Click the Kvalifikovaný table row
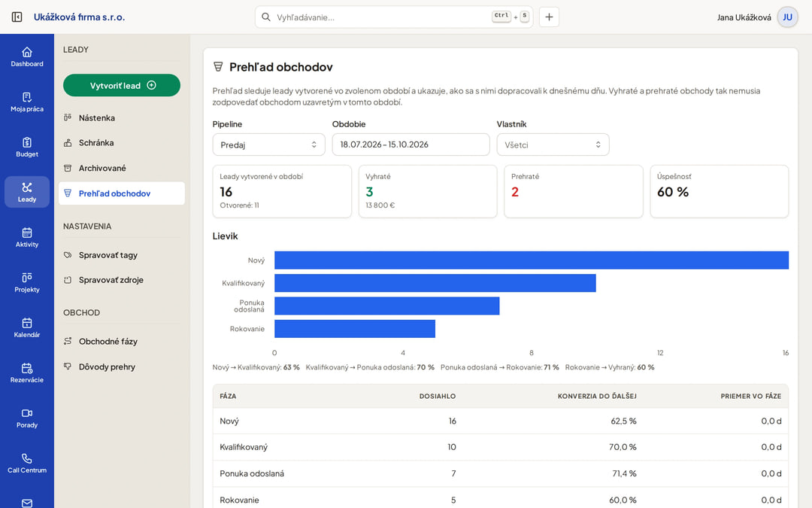 (500, 447)
